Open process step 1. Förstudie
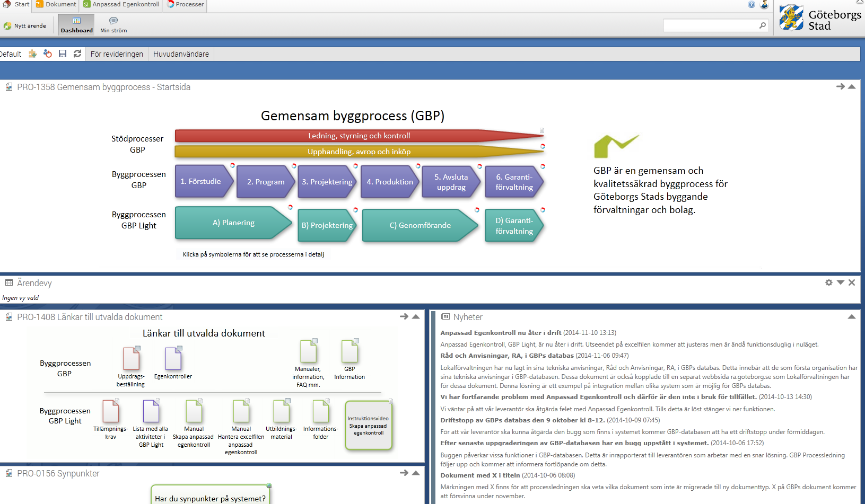This screenshot has width=865, height=504. point(204,181)
